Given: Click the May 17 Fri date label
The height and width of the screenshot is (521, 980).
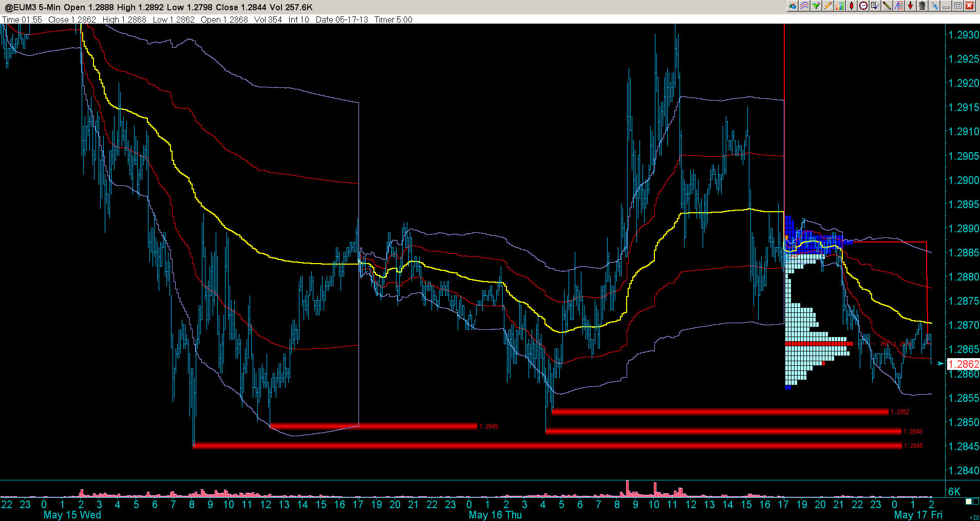Looking at the screenshot, I should pos(918,515).
